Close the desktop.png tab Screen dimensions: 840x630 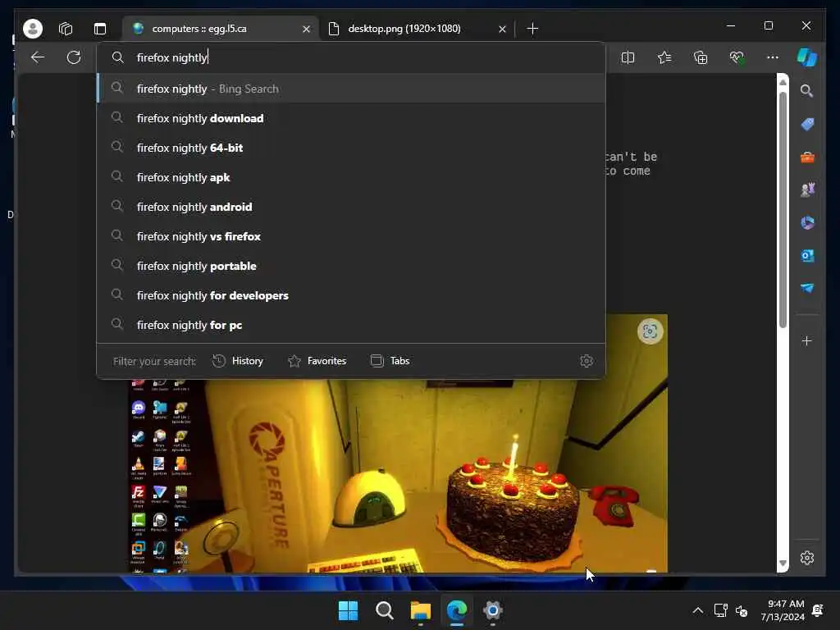(502, 29)
